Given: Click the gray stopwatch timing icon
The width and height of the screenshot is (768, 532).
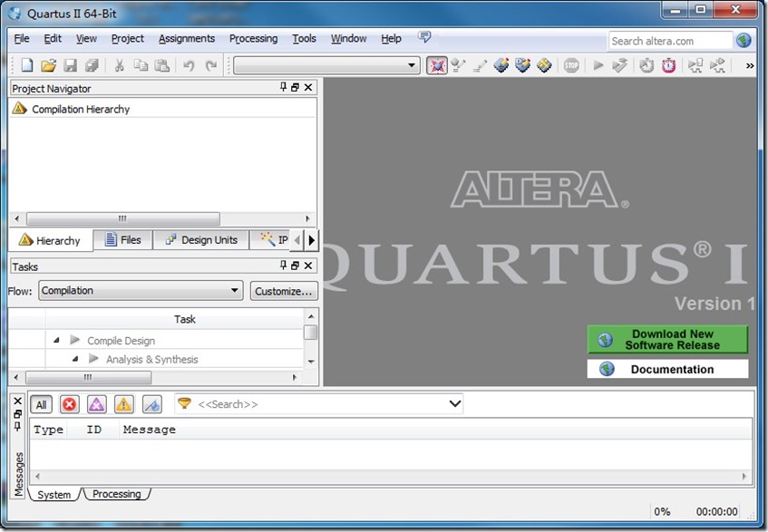Looking at the screenshot, I should coord(646,65).
